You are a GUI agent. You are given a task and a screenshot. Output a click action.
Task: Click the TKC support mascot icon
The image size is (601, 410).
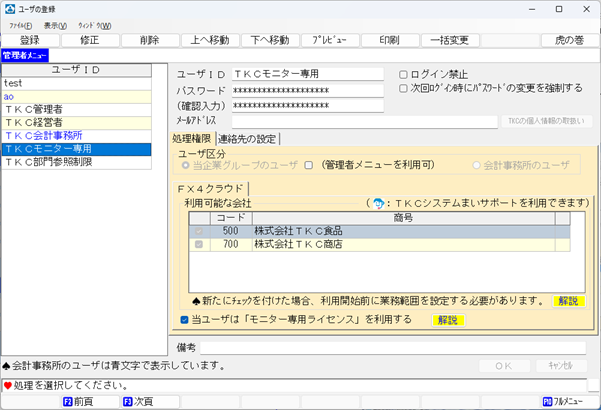(x=379, y=203)
